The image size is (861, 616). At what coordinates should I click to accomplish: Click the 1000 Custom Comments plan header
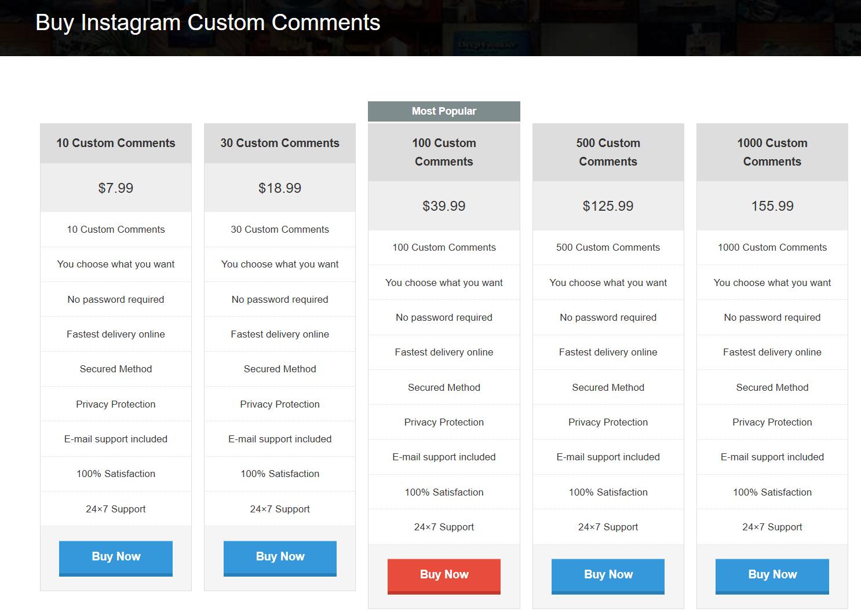pos(772,152)
